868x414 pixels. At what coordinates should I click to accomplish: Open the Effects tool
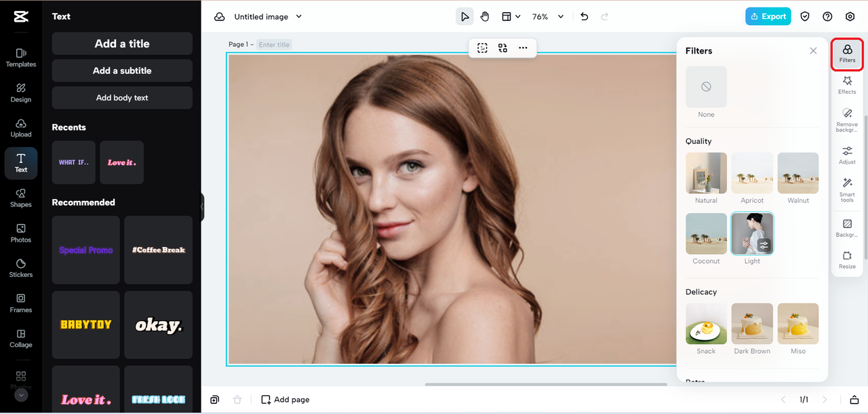coord(847,86)
